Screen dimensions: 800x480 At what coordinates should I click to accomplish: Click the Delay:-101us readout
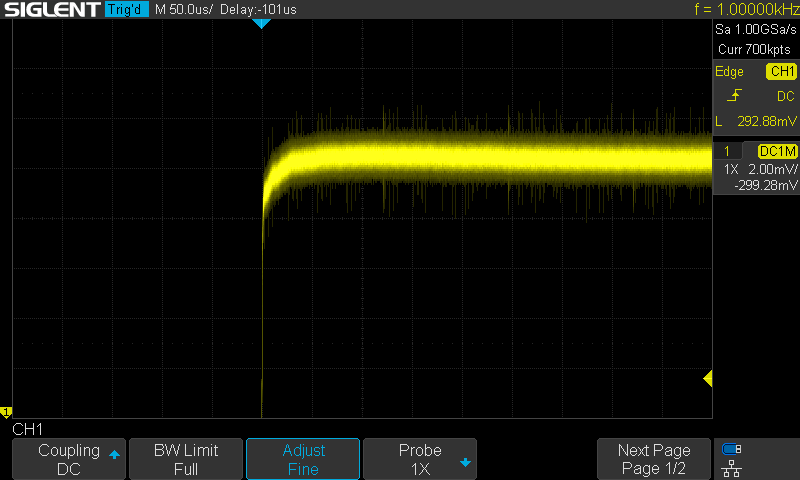click(x=258, y=10)
